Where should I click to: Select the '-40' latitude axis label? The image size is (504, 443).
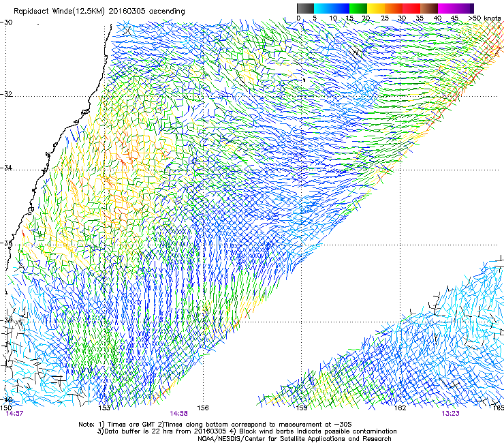pyautogui.click(x=6, y=399)
